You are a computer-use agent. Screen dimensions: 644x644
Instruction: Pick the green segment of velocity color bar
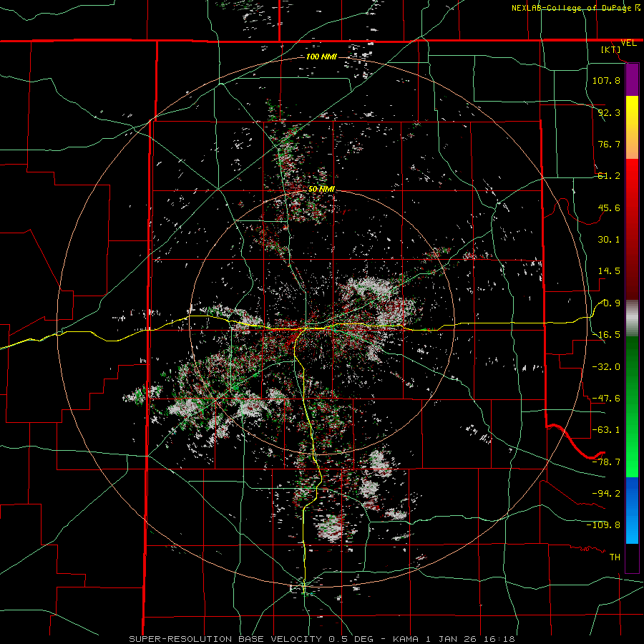[632, 406]
